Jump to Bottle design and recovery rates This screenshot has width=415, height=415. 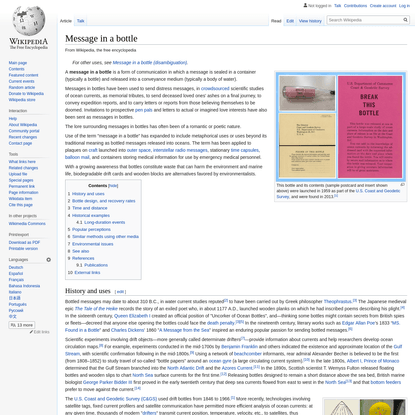pyautogui.click(x=104, y=201)
